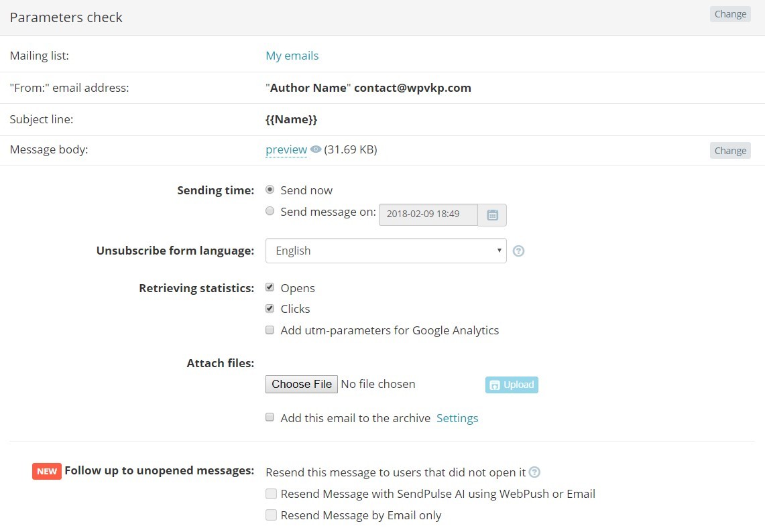Click the red NEW badge
The height and width of the screenshot is (532, 765).
[x=47, y=471]
